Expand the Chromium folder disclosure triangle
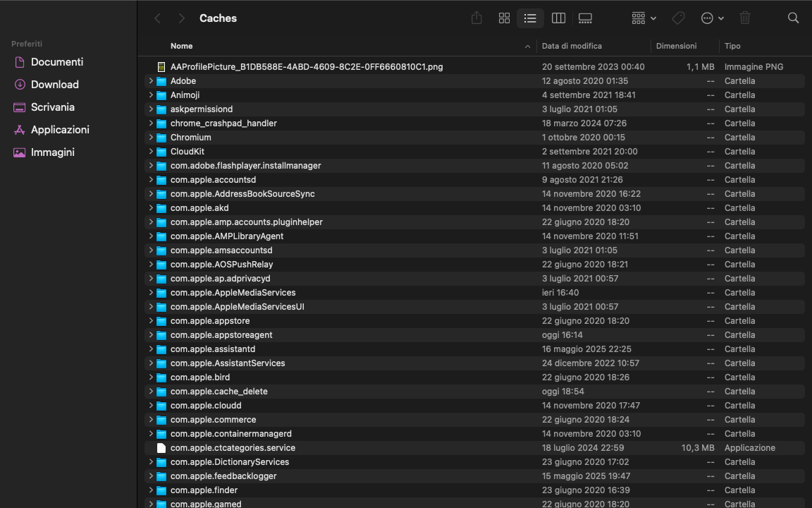Image resolution: width=812 pixels, height=508 pixels. point(151,137)
